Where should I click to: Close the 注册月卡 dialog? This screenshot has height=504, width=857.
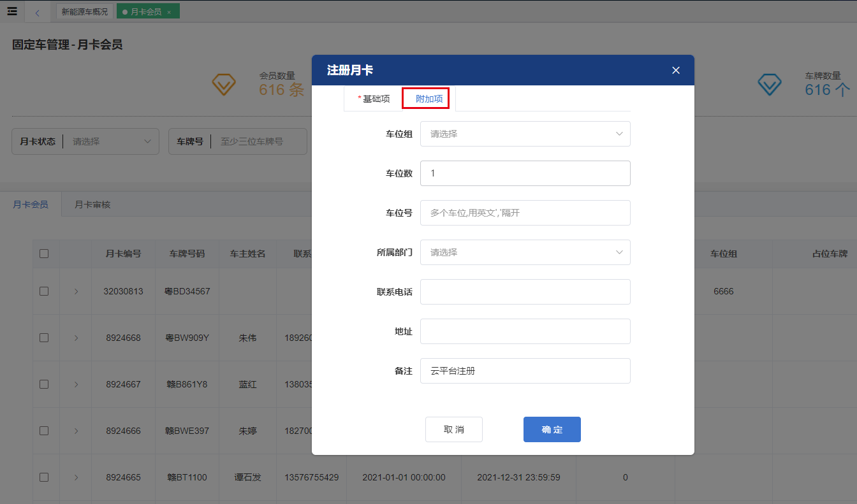click(676, 70)
